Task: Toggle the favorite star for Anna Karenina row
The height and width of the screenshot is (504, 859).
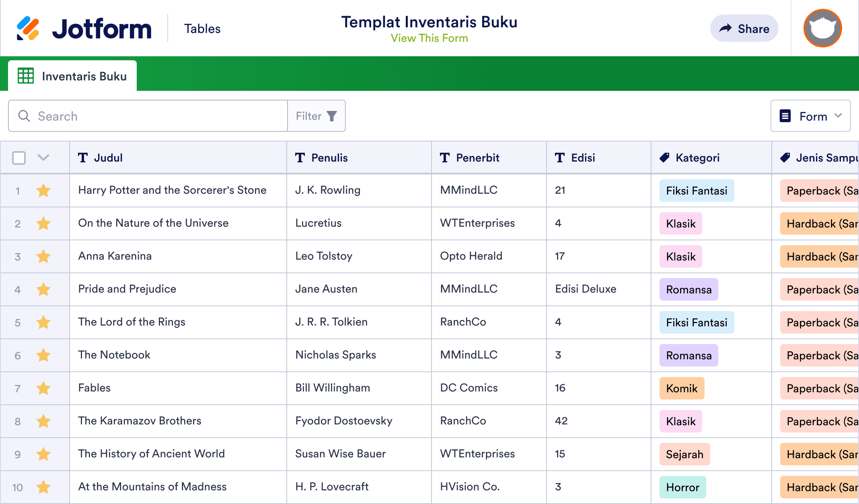Action: [x=43, y=256]
